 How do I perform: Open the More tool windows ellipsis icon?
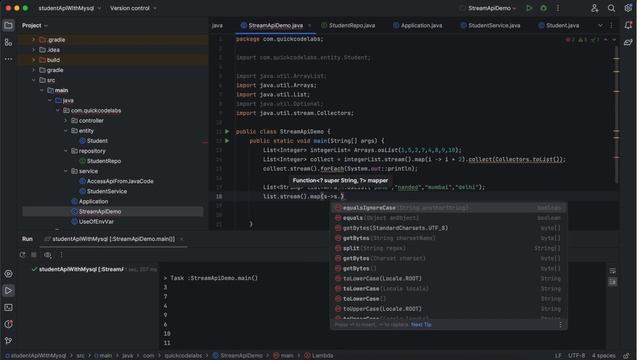pyautogui.click(x=8, y=59)
